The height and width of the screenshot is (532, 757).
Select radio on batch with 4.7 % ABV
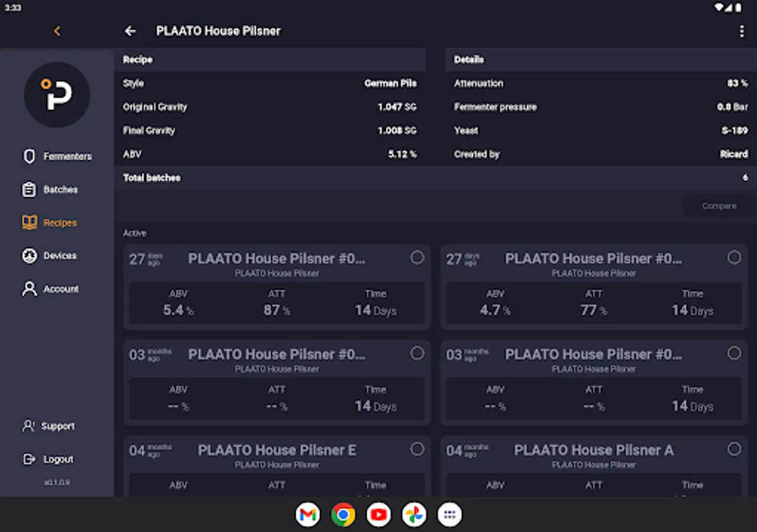[734, 257]
